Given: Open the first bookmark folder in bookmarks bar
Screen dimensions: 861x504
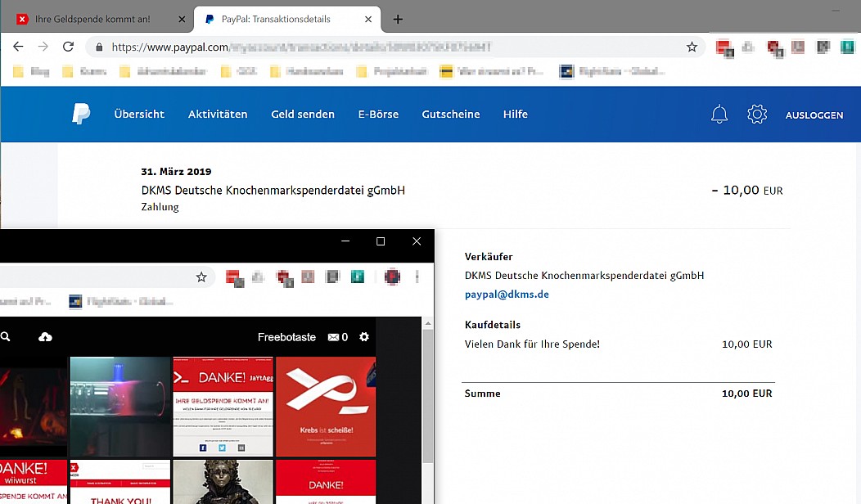Looking at the screenshot, I should (31, 71).
